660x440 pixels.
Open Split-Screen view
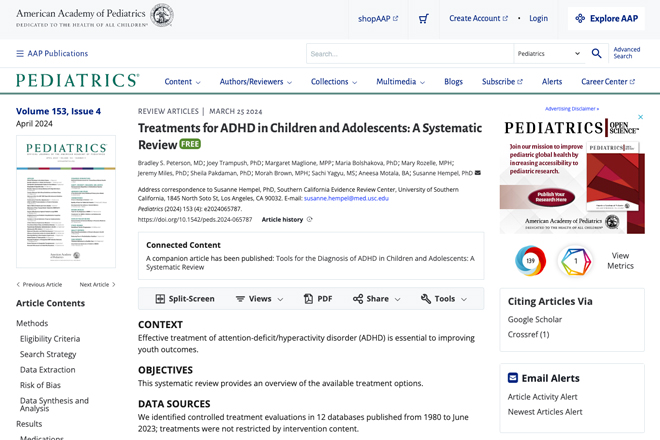[185, 299]
